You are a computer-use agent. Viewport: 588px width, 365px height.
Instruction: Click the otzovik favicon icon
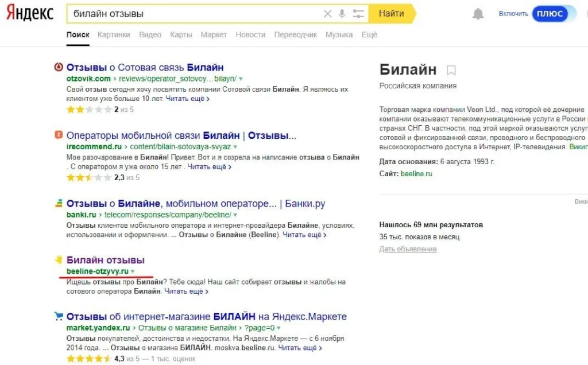pos(59,67)
